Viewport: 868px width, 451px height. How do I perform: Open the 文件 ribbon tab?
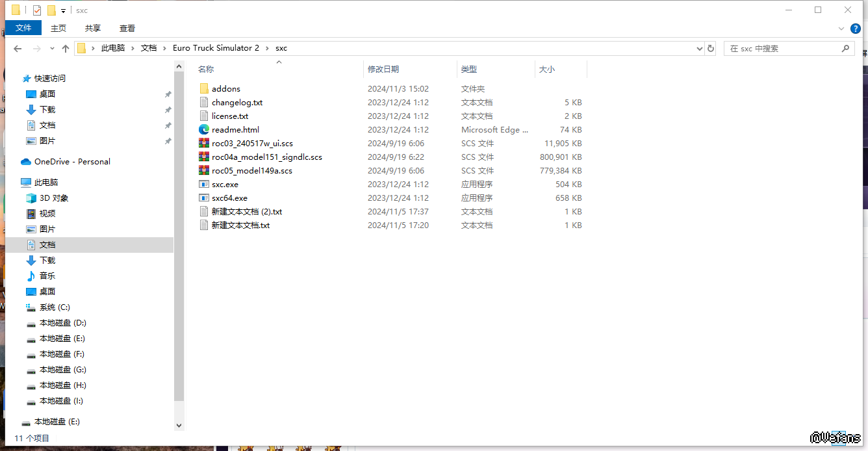pyautogui.click(x=23, y=28)
